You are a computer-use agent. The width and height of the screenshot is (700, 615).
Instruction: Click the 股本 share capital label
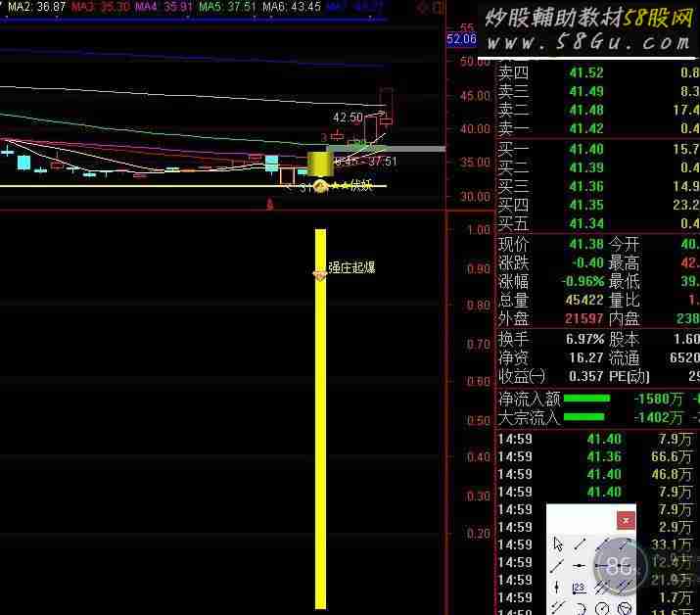[x=624, y=339]
